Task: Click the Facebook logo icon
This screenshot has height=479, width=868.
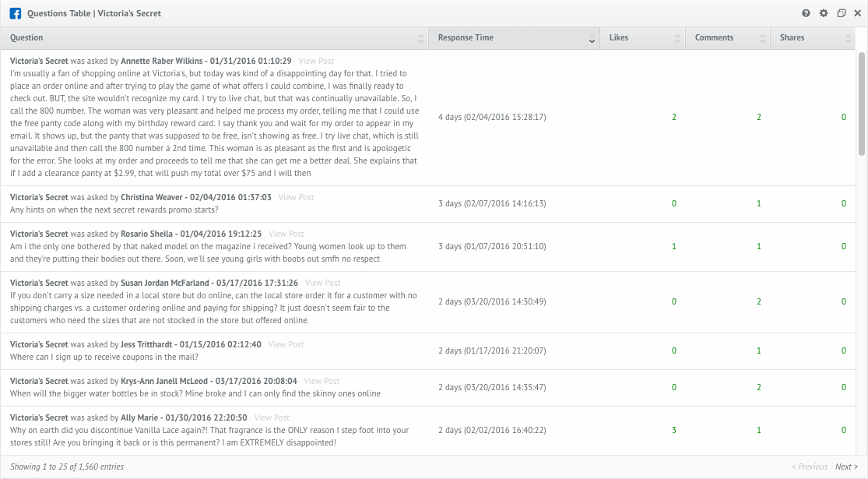Action: [x=16, y=13]
